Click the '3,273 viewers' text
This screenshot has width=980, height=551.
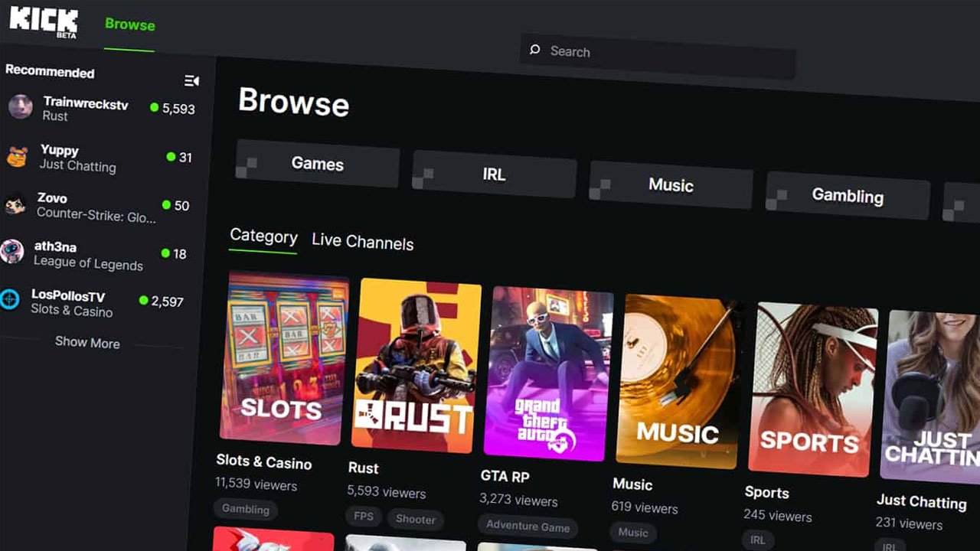518,499
